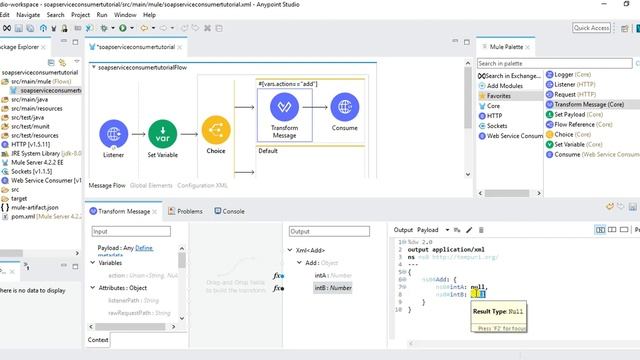Image resolution: width=640 pixels, height=360 pixels.
Task: Open the Package Explorer view menu dropdown
Action: pyautogui.click(x=77, y=62)
